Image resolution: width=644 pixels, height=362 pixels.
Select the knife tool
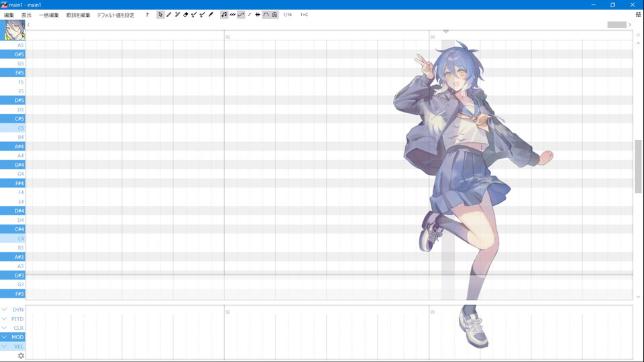coord(211,15)
